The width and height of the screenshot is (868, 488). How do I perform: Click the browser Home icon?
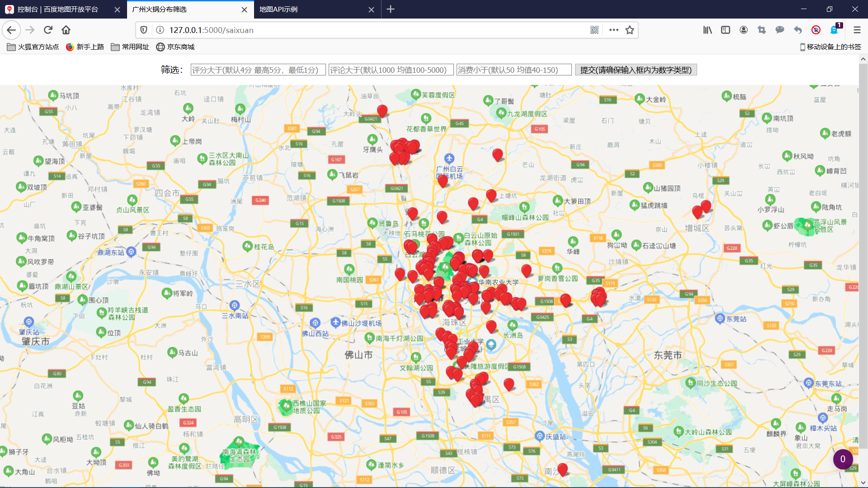click(x=66, y=30)
